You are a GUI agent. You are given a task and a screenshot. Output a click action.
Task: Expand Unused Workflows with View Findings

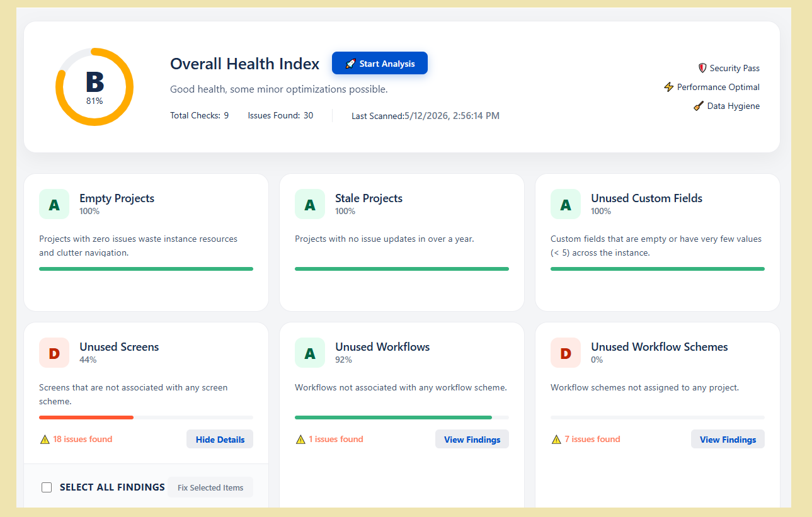[x=472, y=439]
